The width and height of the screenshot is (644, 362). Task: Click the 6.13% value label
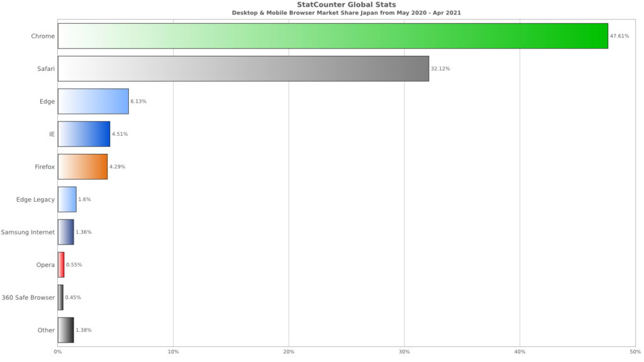(x=138, y=101)
